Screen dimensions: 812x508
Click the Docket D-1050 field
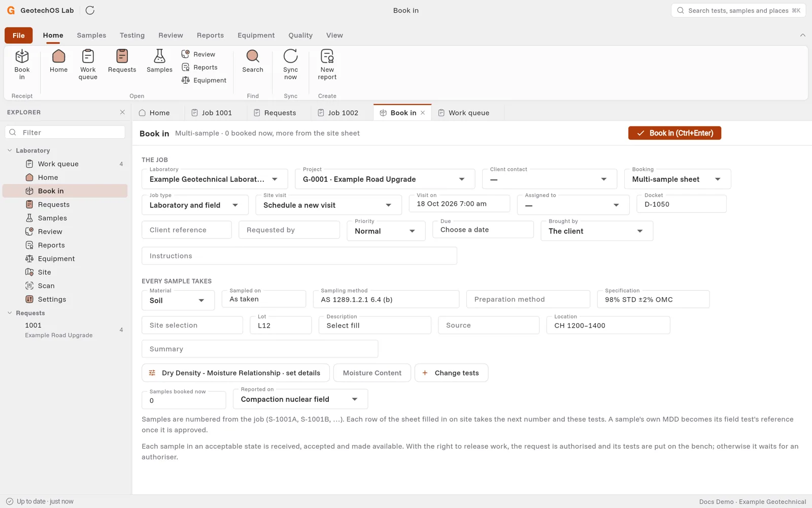681,204
